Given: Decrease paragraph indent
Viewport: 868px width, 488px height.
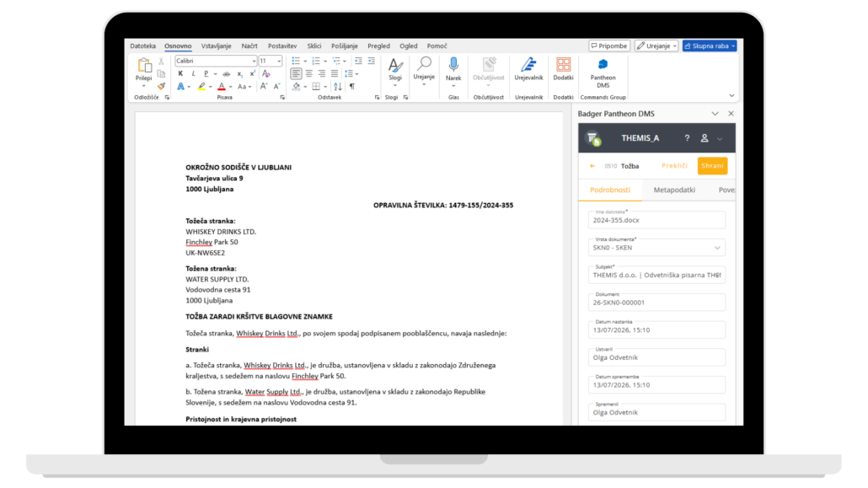Looking at the screenshot, I should 358,61.
